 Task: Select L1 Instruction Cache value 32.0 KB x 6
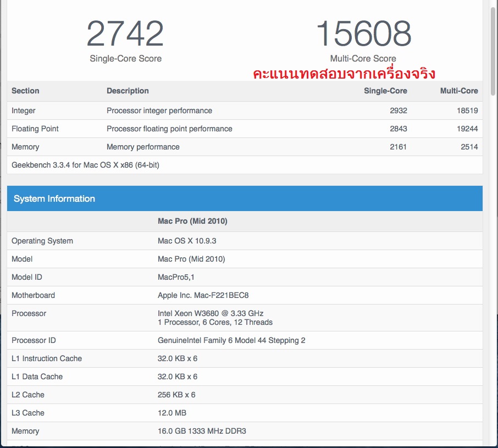[x=178, y=358]
